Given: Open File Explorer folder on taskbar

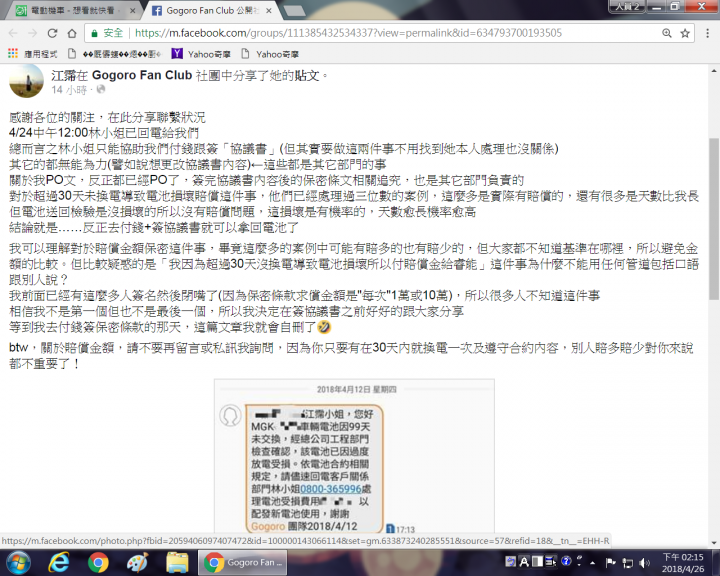Looking at the screenshot, I should click(177, 562).
